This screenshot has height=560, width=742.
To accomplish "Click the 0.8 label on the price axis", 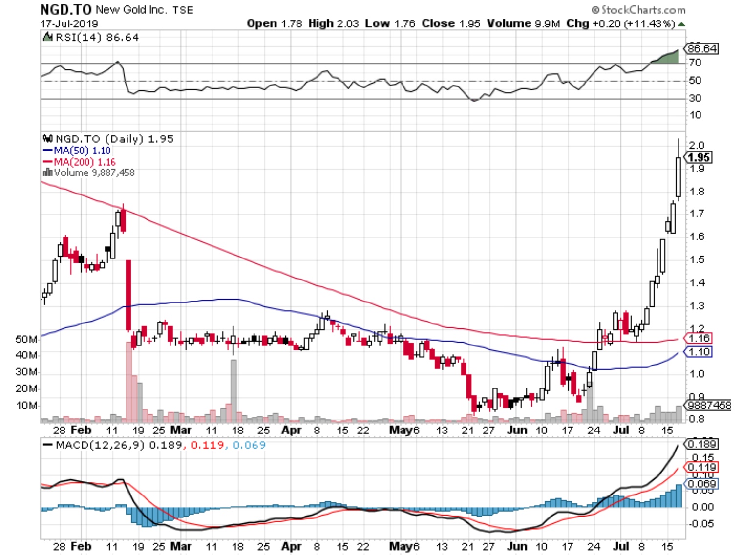I will point(697,419).
